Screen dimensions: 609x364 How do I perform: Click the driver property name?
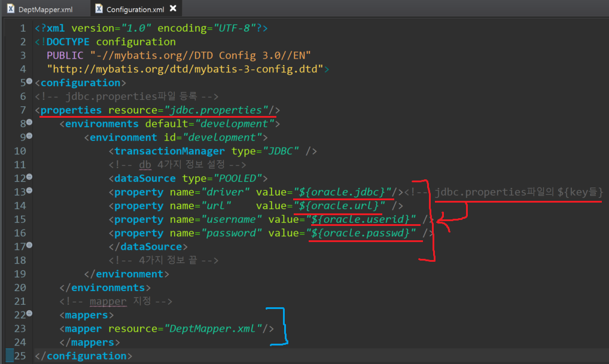click(x=226, y=192)
